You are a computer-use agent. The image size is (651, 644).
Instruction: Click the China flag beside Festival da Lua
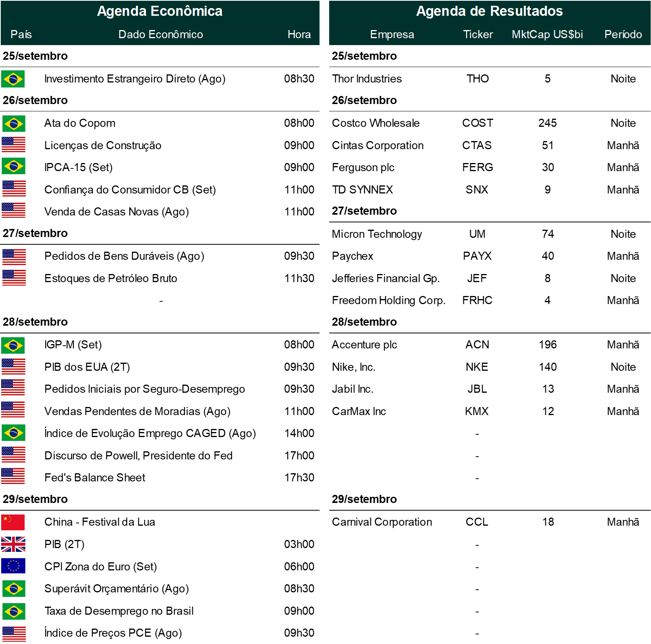(x=13, y=522)
